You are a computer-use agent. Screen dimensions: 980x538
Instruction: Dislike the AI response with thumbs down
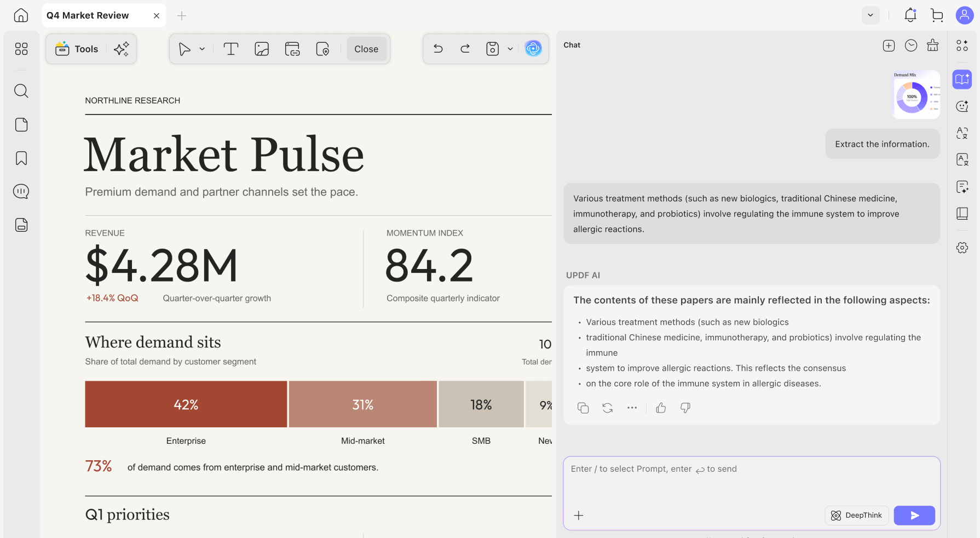[x=685, y=408]
